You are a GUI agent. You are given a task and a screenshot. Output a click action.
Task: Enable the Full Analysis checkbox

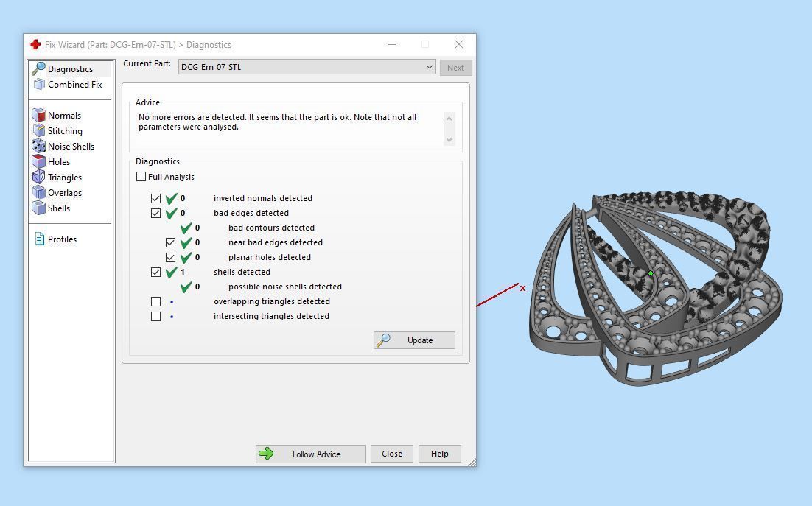[141, 177]
